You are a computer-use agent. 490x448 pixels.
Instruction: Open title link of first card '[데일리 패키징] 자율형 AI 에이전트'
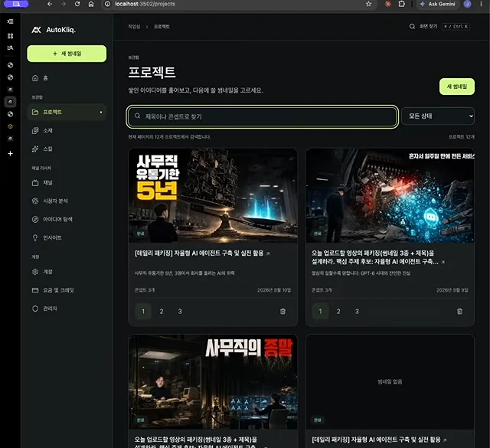click(202, 253)
